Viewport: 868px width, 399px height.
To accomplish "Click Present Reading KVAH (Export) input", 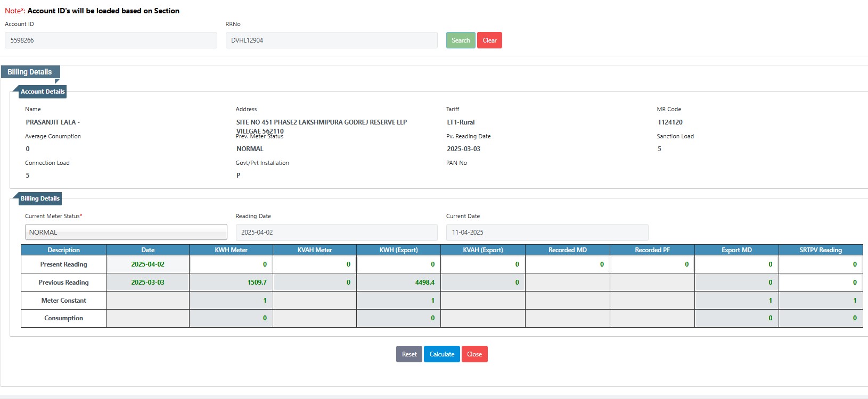I will [483, 264].
